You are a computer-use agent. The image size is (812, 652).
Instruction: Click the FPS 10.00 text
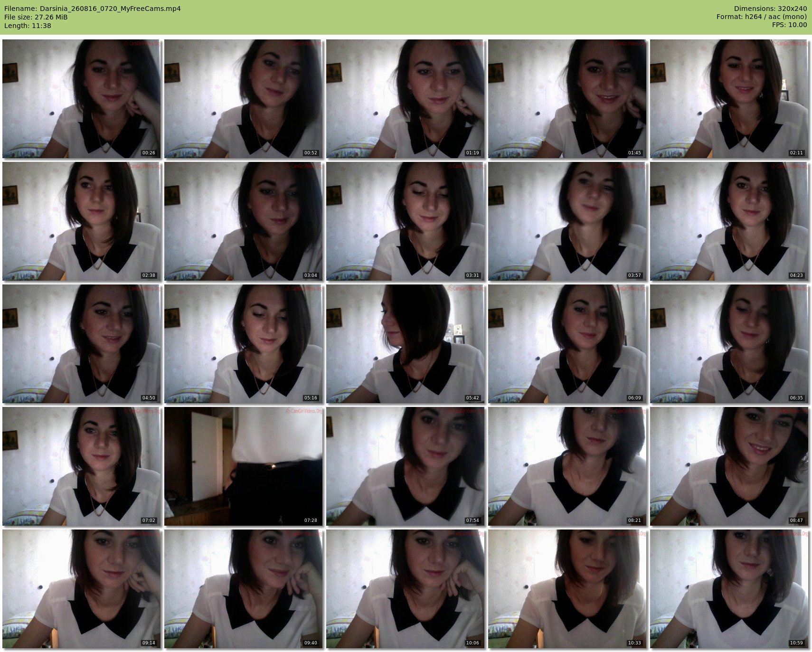[789, 25]
